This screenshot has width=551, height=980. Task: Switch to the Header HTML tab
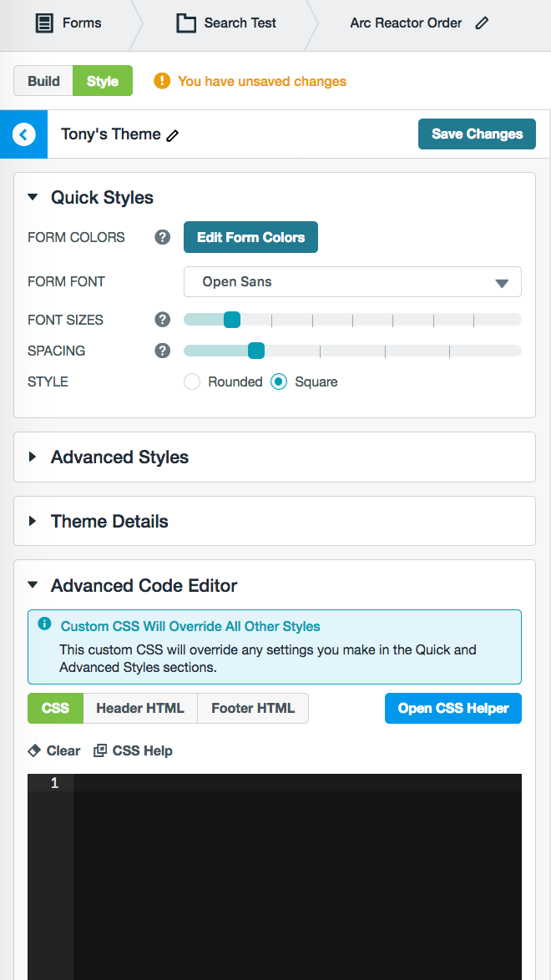[x=140, y=708]
